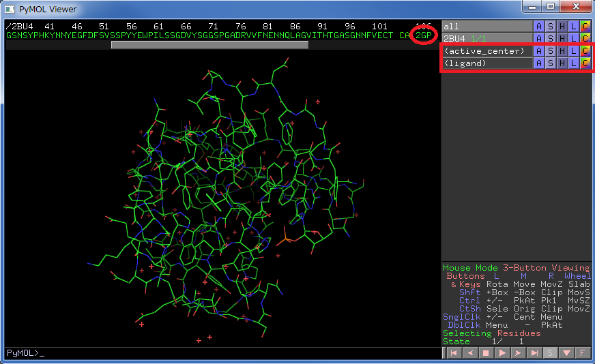Toggle the sequence viewer S button
Image resolution: width=595 pixels, height=364 pixels.
pyautogui.click(x=551, y=353)
